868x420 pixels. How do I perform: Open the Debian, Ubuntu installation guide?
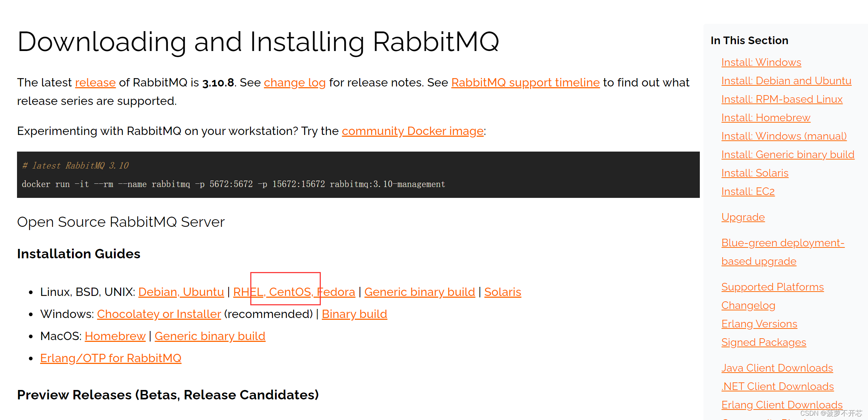(x=181, y=292)
